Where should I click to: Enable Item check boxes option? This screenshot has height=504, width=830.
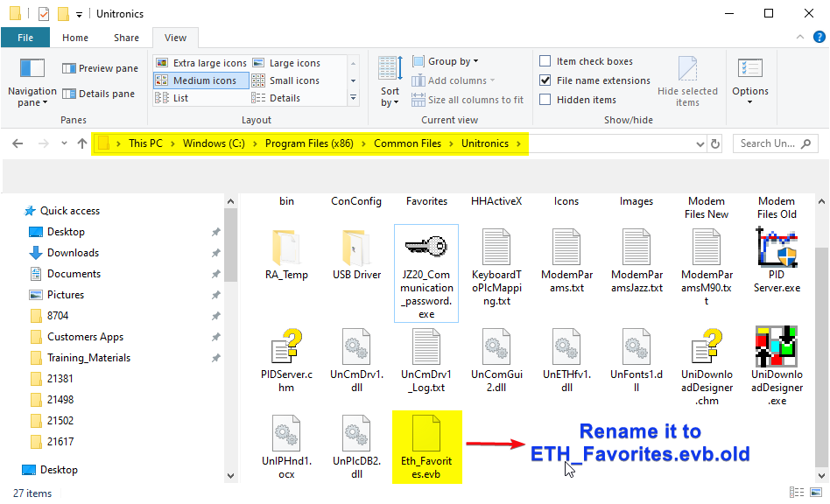pos(545,61)
